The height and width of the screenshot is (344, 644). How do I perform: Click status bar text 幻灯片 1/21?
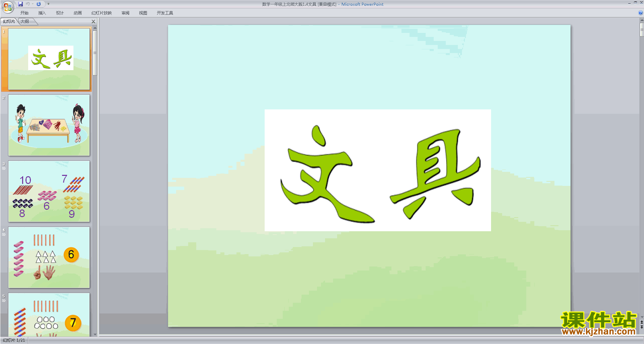[x=14, y=340]
